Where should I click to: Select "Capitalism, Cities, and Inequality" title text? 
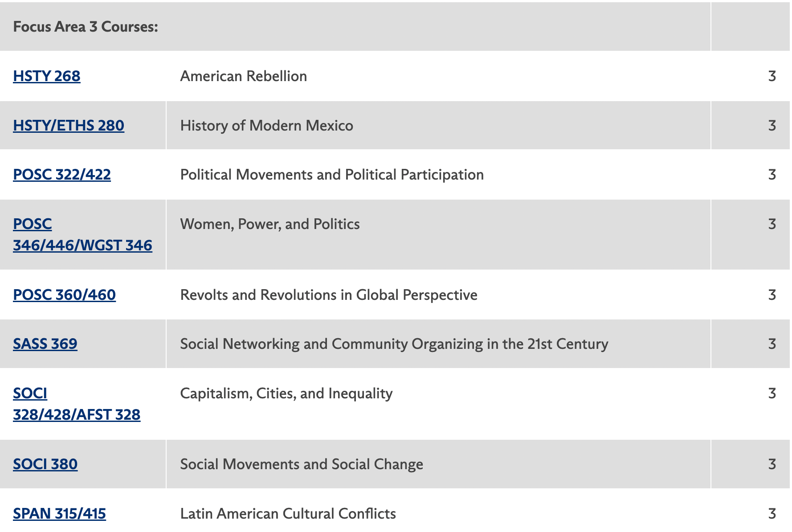click(x=286, y=393)
